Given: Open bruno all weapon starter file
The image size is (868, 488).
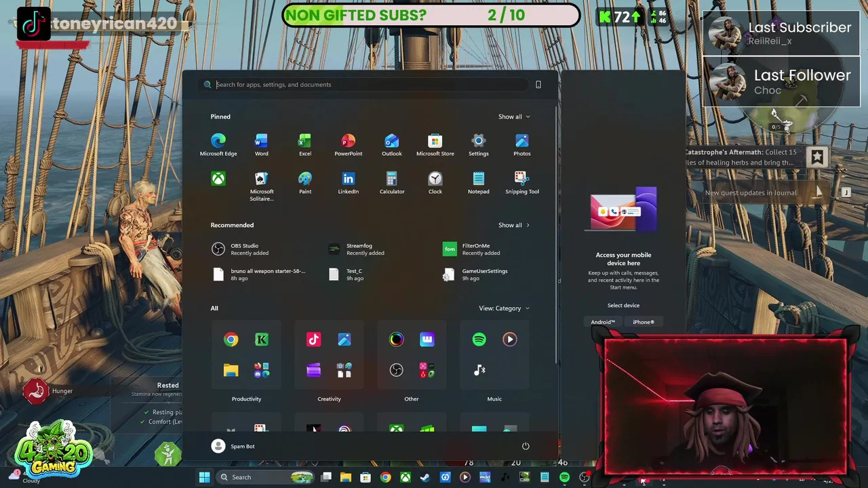Looking at the screenshot, I should tap(258, 274).
